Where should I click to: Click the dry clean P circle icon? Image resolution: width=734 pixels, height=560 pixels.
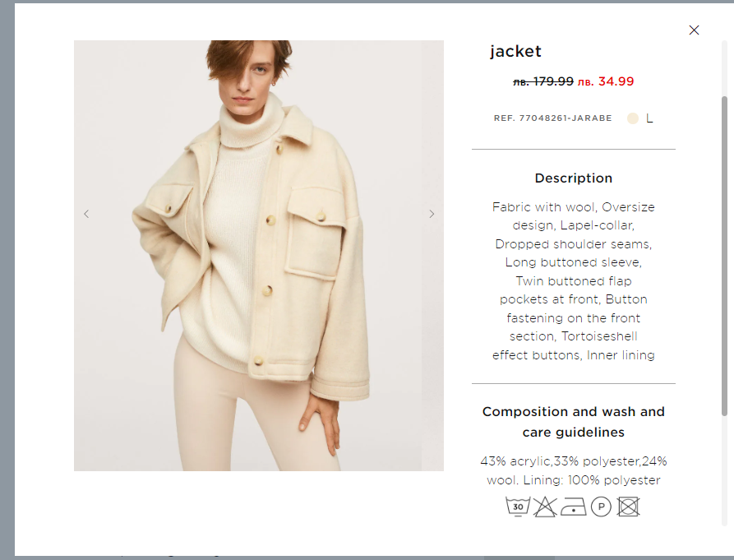pyautogui.click(x=601, y=507)
